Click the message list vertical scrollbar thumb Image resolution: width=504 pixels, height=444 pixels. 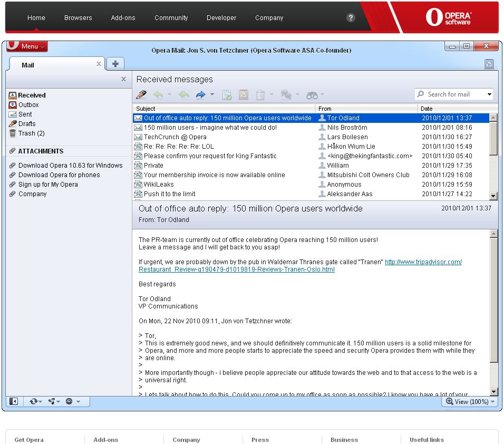pyautogui.click(x=493, y=138)
